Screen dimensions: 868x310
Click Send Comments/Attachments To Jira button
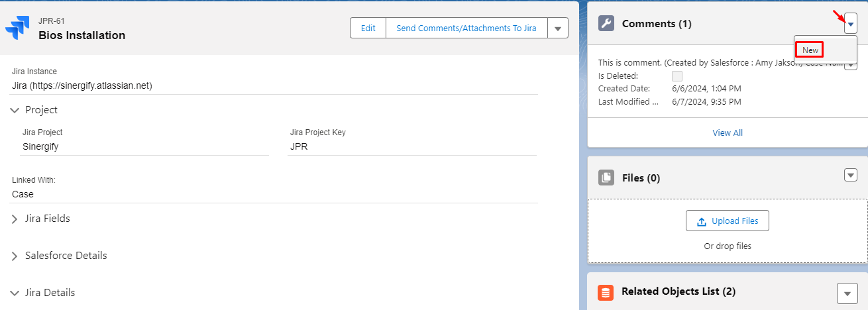coord(466,28)
